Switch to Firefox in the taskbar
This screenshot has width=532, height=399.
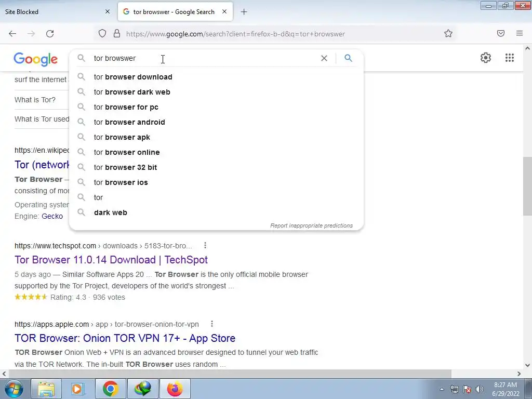pyautogui.click(x=175, y=389)
